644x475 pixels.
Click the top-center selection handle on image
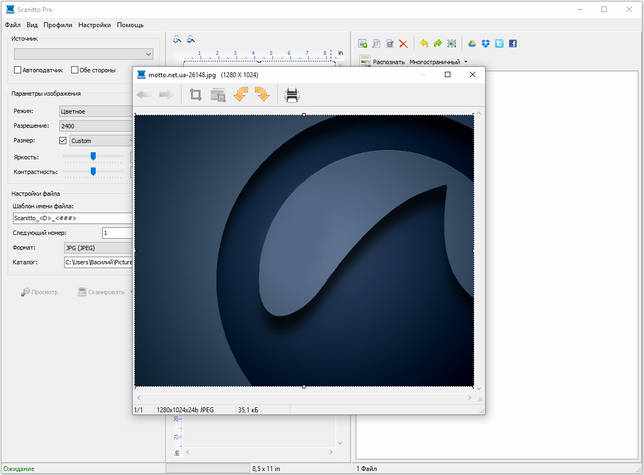click(x=304, y=115)
